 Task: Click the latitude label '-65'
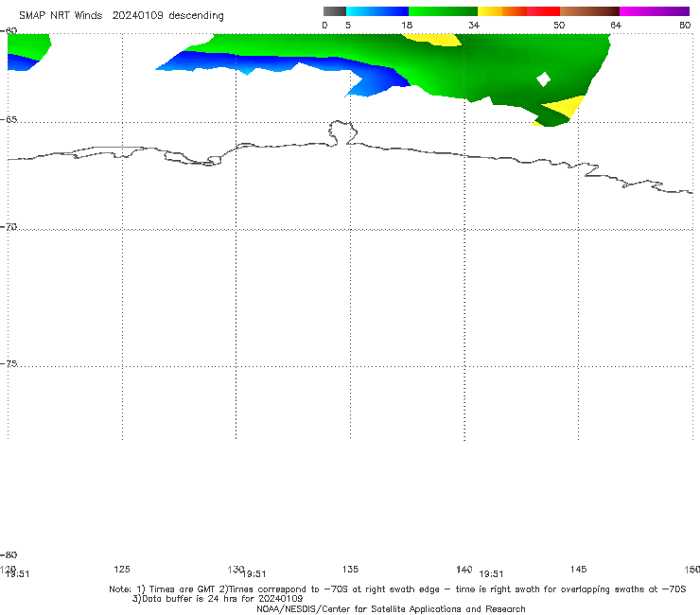click(9, 120)
